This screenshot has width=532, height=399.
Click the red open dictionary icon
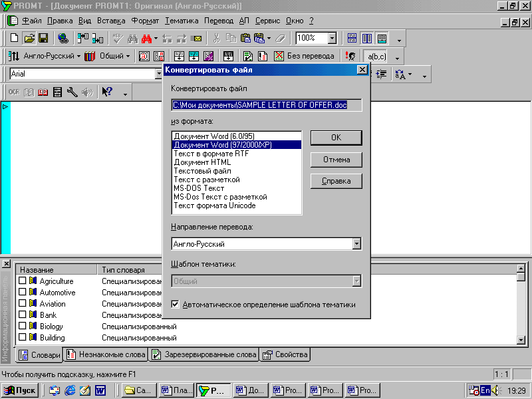pyautogui.click(x=43, y=92)
